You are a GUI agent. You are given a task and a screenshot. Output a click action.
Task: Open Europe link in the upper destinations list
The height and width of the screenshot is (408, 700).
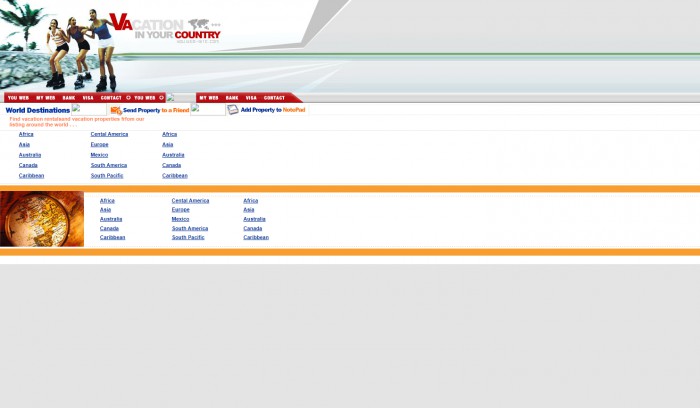[x=99, y=144]
